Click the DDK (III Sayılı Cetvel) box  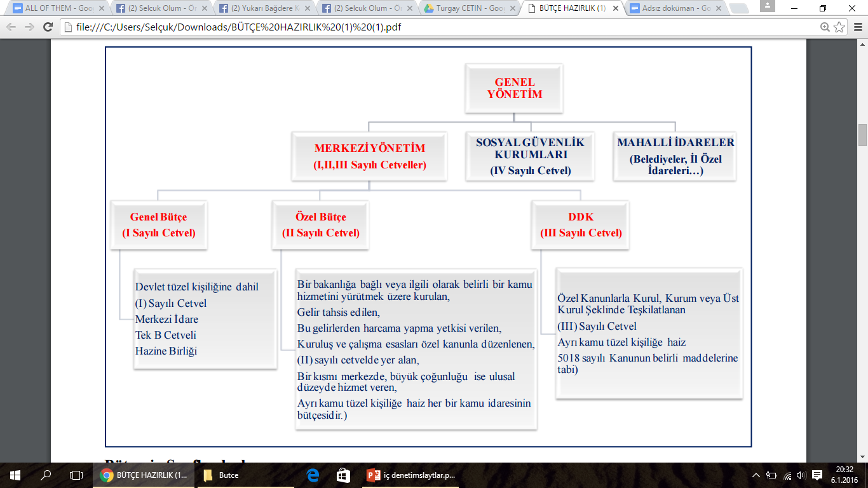(x=581, y=225)
